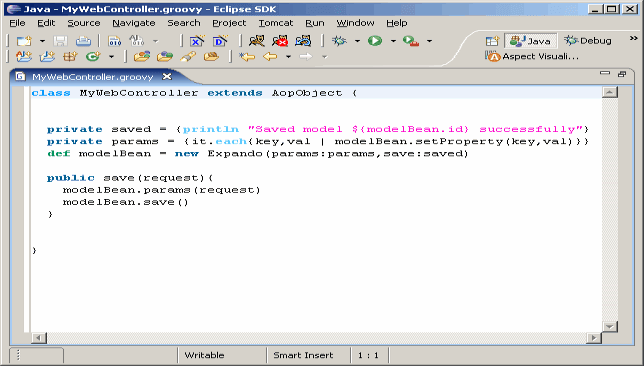Image resolution: width=644 pixels, height=366 pixels.
Task: Click the Last Edit Location arrow icon
Action: pyautogui.click(x=247, y=56)
